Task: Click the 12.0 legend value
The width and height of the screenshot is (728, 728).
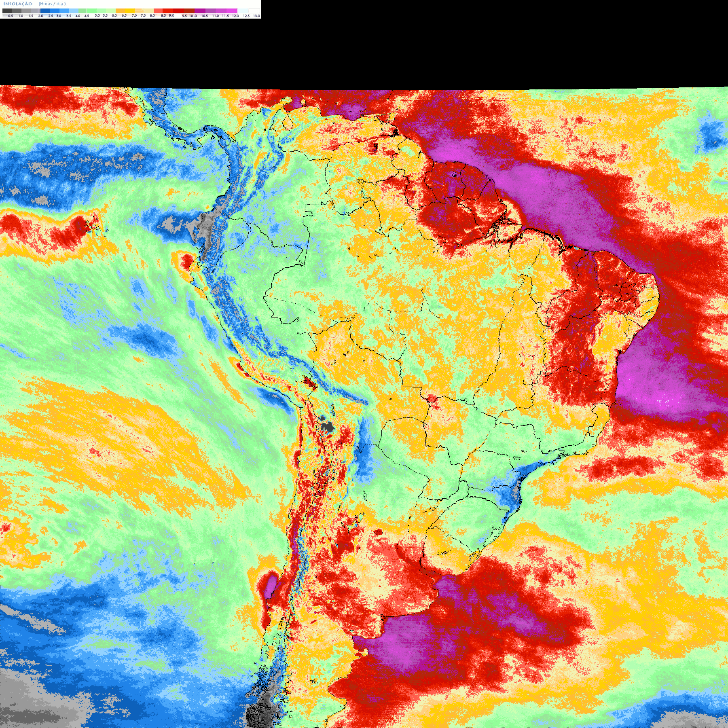Action: 235,16
